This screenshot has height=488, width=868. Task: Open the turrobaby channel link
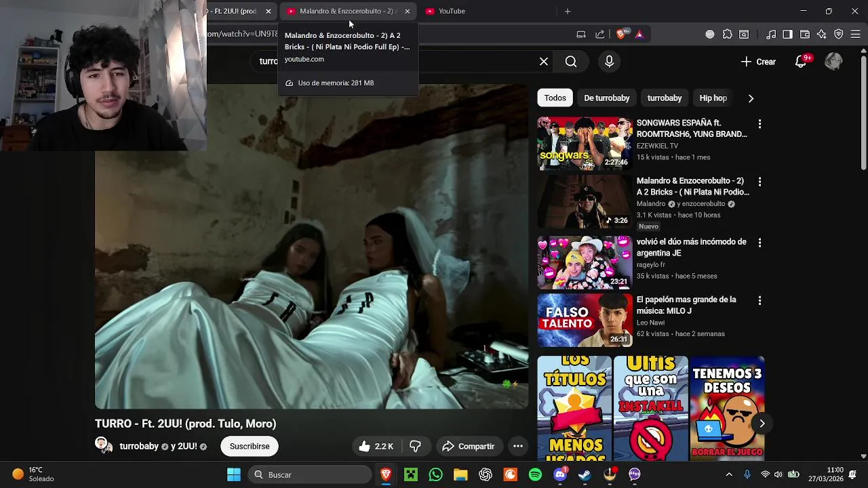pyautogui.click(x=139, y=447)
